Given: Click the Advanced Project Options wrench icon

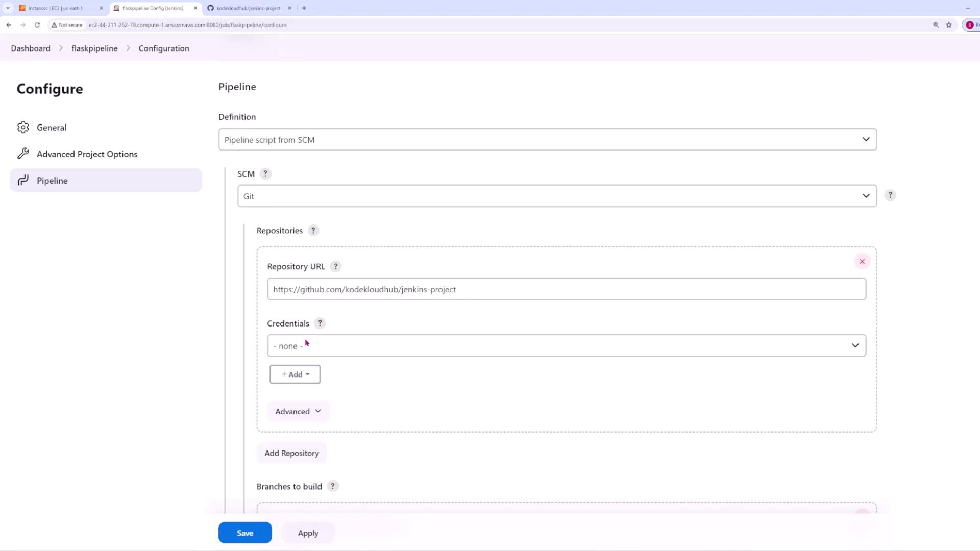Looking at the screenshot, I should click(23, 154).
